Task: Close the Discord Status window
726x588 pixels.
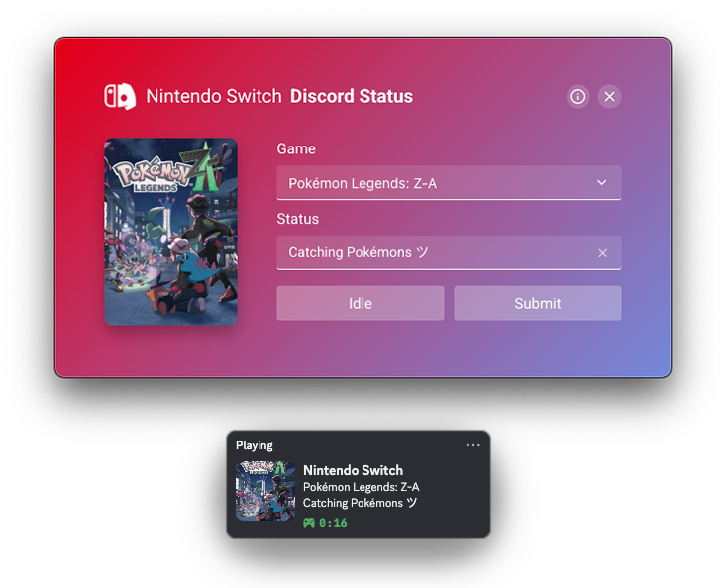Action: [x=610, y=97]
